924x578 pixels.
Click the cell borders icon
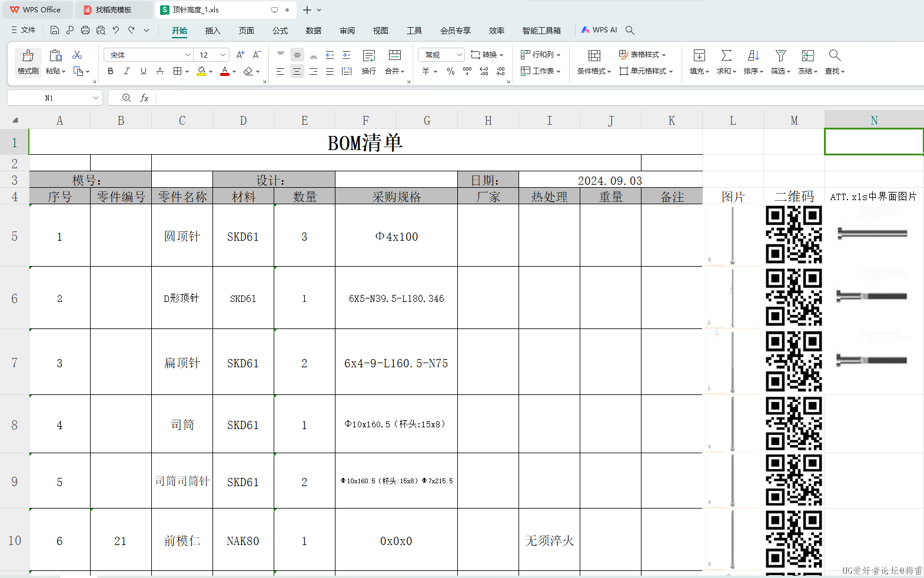(x=177, y=71)
